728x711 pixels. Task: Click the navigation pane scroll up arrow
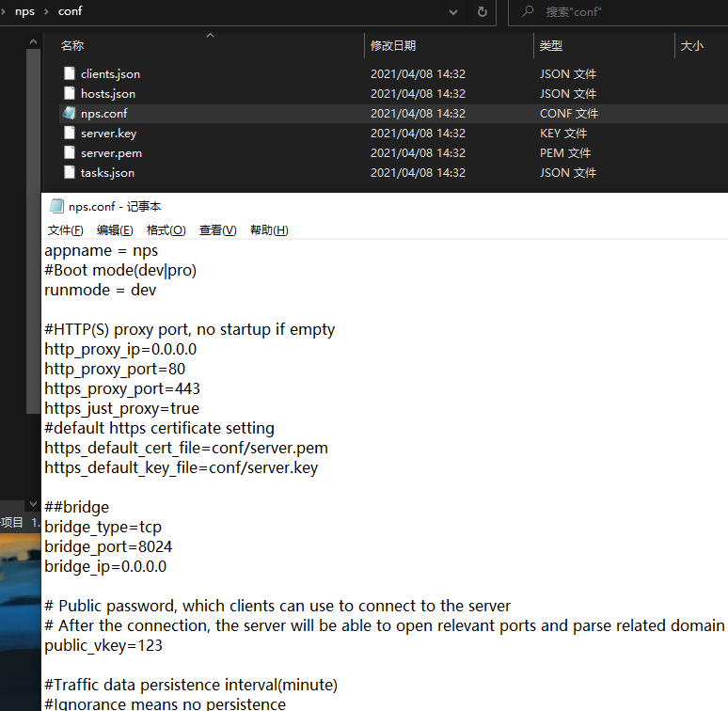coord(33,41)
